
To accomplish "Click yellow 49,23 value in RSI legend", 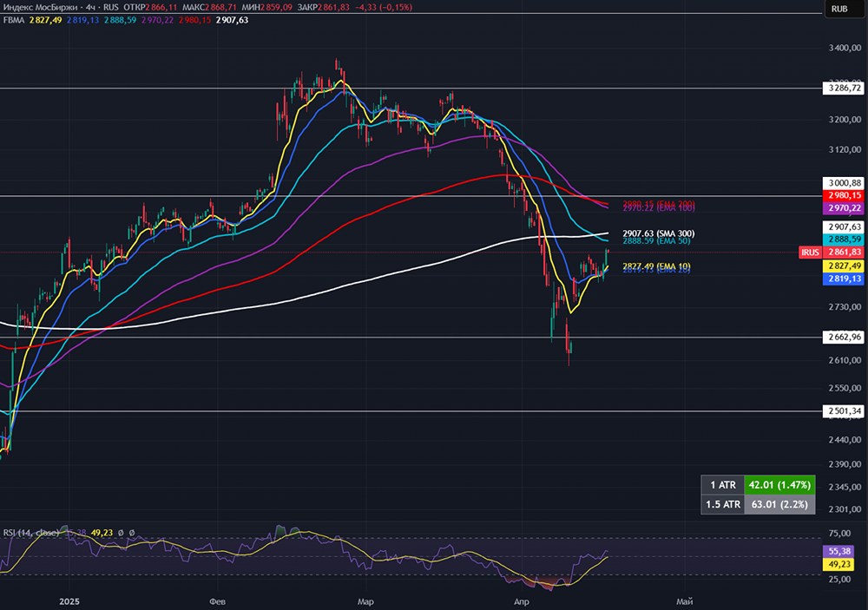I will pyautogui.click(x=102, y=533).
